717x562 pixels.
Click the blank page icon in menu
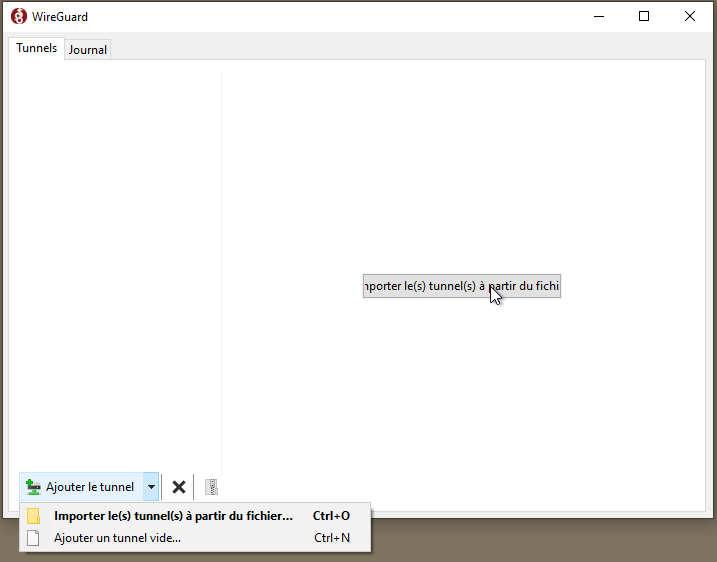[x=34, y=538]
